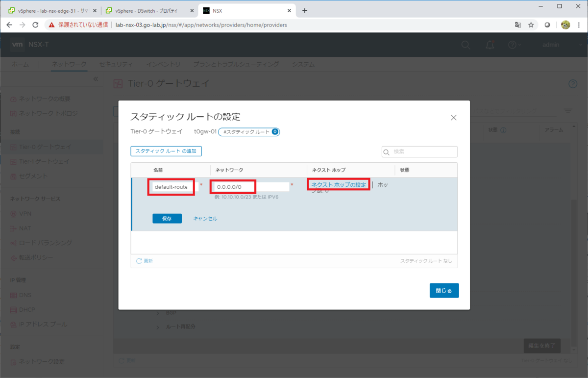Screen dimensions: 588x378
Task: Close the static route dialog with the X icon
Action: coord(453,118)
